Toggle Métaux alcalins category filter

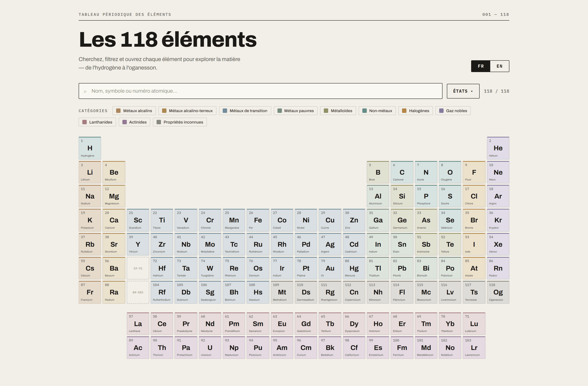coord(134,111)
